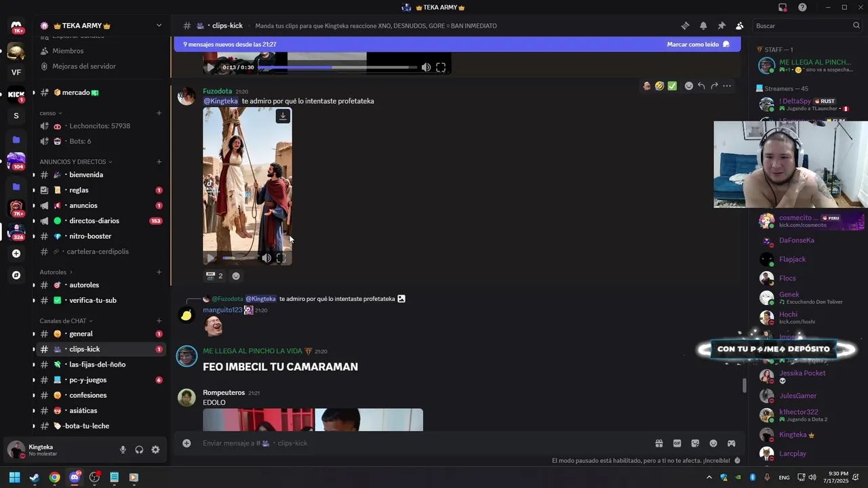
Task: Add channel to Canales de CHAT category
Action: point(159,321)
